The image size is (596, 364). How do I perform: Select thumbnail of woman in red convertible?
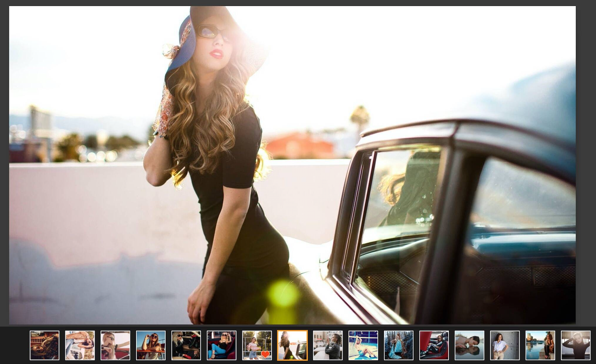(434, 345)
